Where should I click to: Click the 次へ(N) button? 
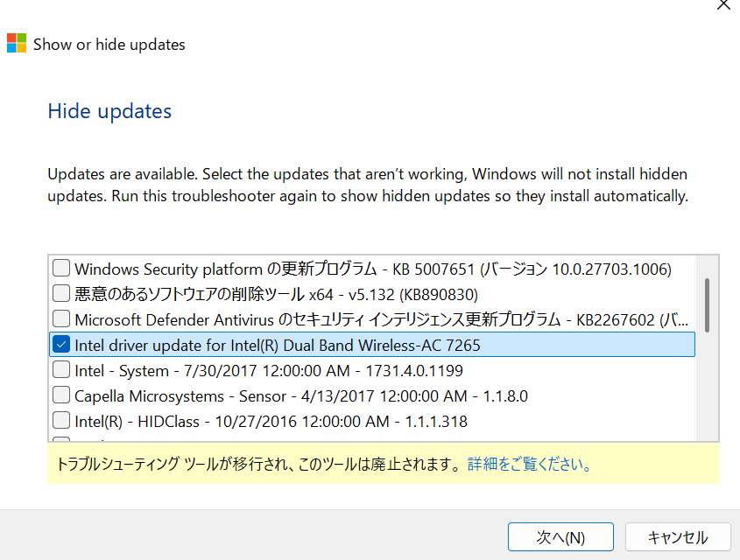560,537
